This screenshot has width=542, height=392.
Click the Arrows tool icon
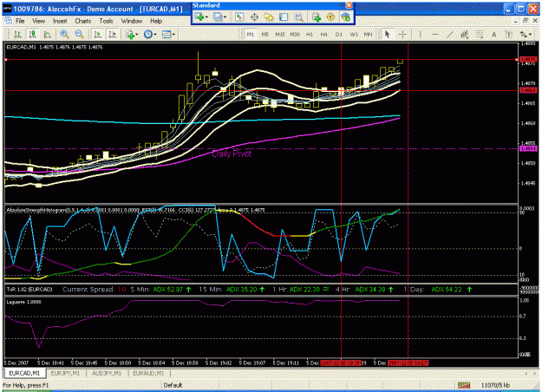tap(524, 34)
